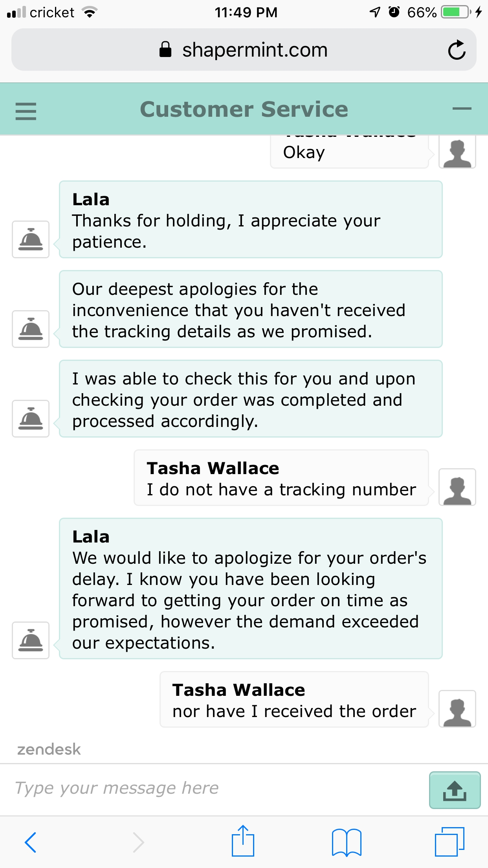Tap the 'nor have I received the order' bubble

pyautogui.click(x=294, y=700)
